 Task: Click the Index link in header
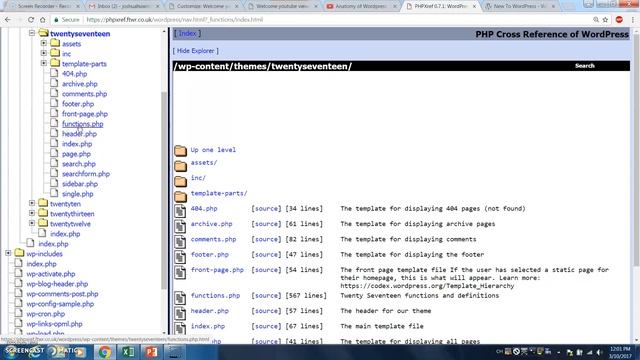pyautogui.click(x=188, y=33)
